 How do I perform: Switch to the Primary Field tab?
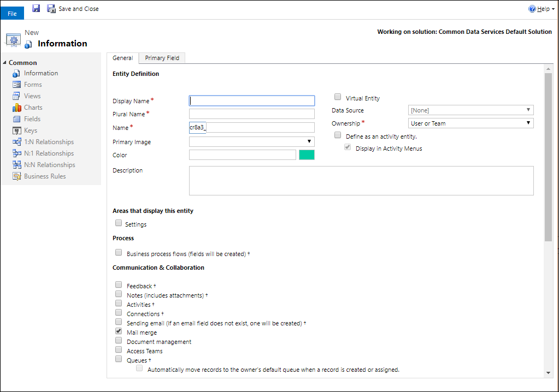click(x=162, y=57)
